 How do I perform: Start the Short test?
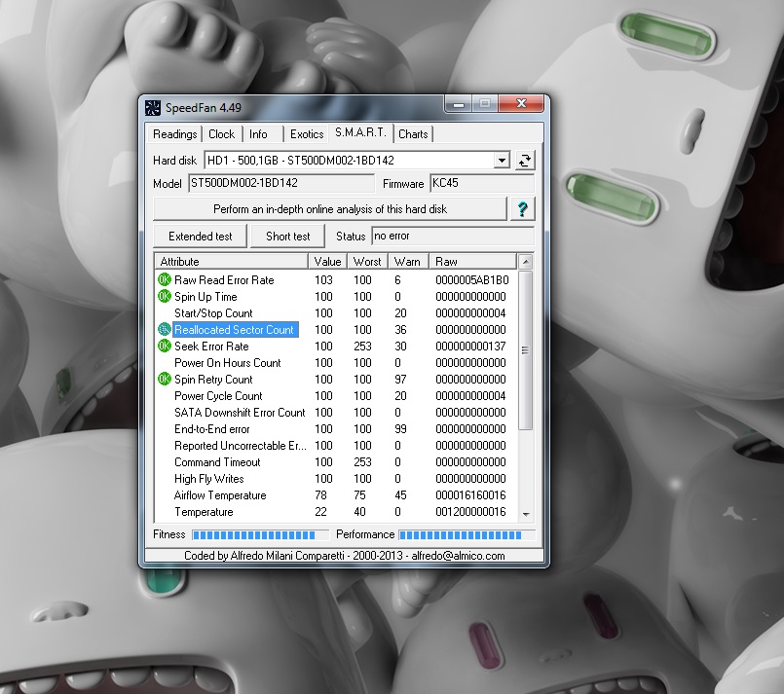point(288,237)
